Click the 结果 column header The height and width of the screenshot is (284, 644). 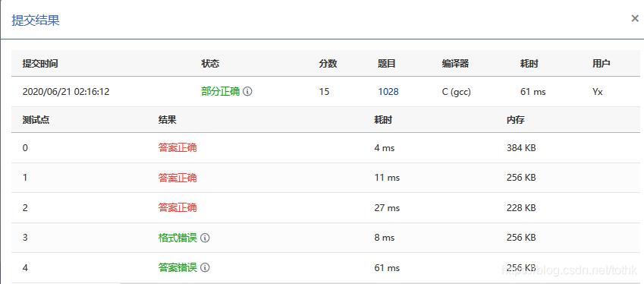[167, 120]
